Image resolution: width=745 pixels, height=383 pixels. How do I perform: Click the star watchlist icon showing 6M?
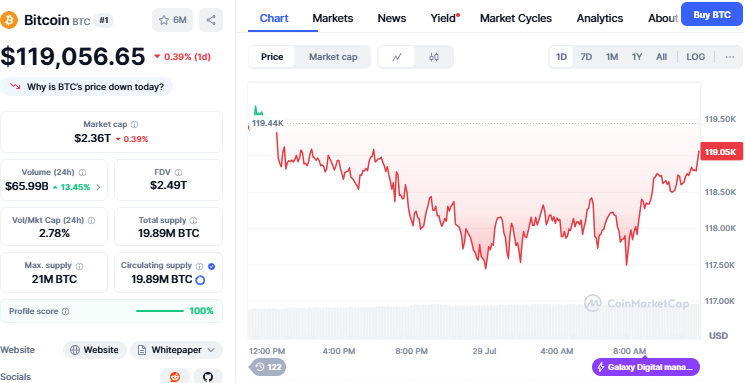pyautogui.click(x=172, y=20)
